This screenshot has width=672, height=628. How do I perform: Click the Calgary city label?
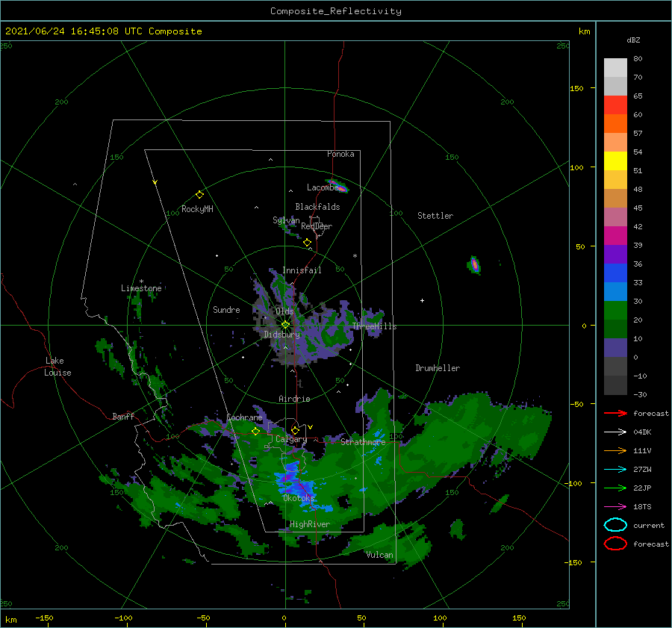pyautogui.click(x=291, y=439)
